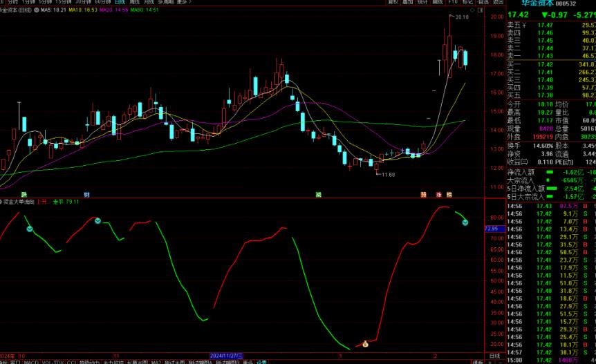Switch to 月线 monthly chart
The width and height of the screenshot is (596, 364).
(149, 2)
